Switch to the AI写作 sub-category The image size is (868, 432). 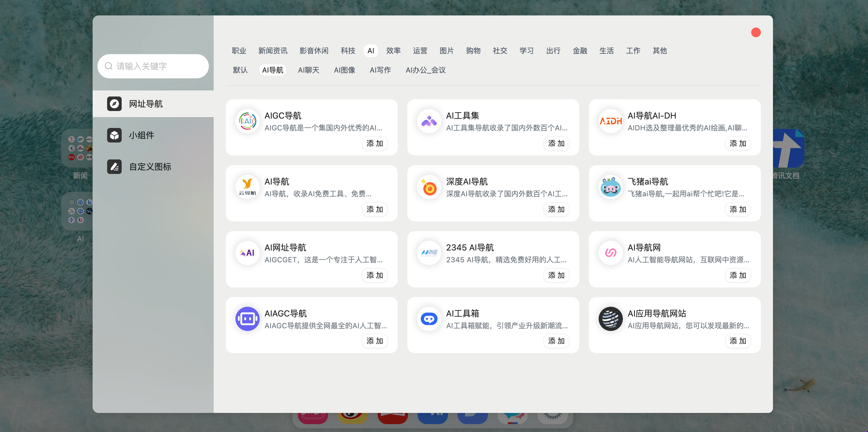click(380, 70)
